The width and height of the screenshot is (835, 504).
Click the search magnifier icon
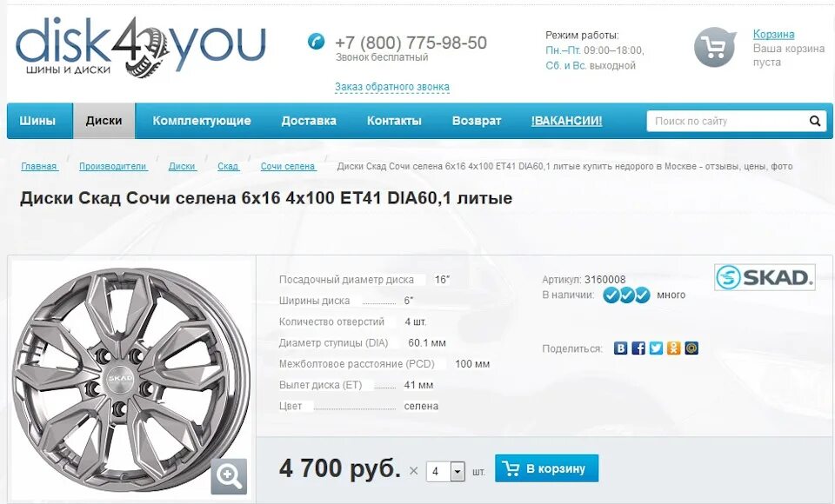coord(815,121)
